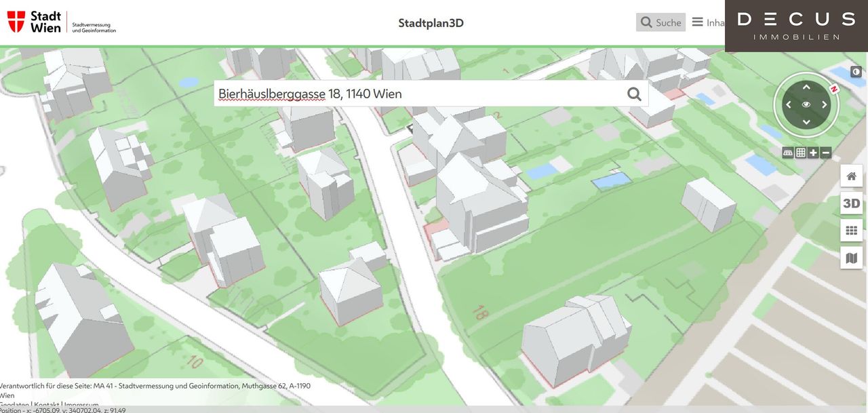Zoom out with the minus button

point(825,153)
